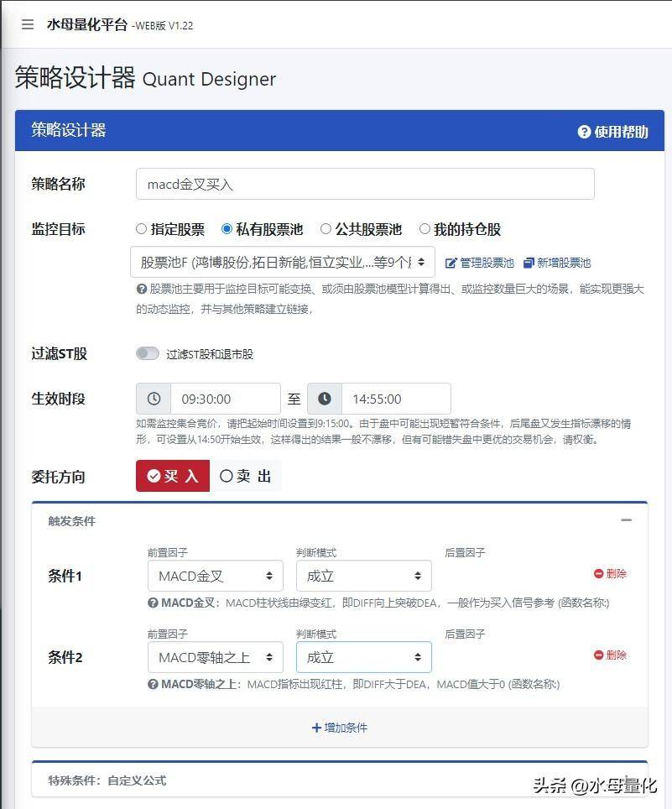Open the 条件1 MACD金叉 factor dropdown

[216, 576]
